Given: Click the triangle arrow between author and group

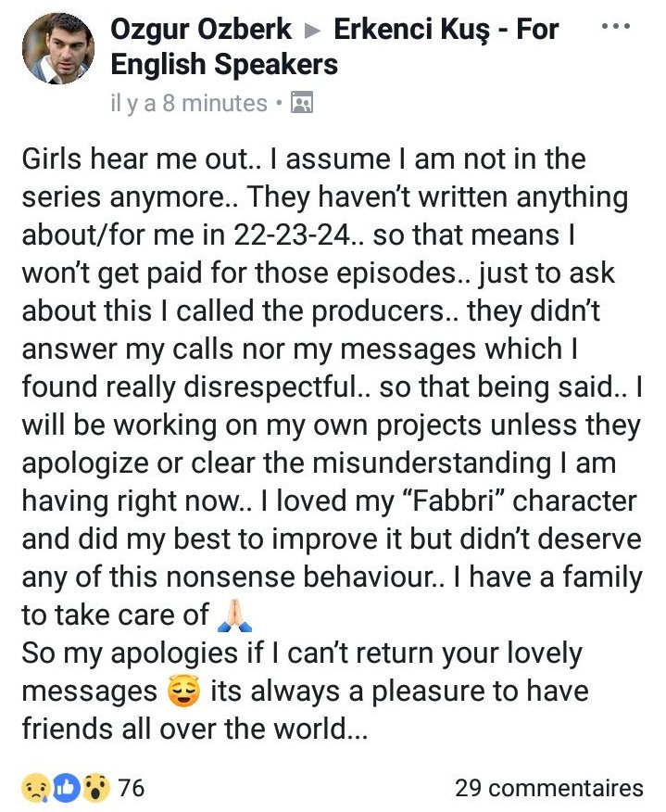Looking at the screenshot, I should point(313,31).
